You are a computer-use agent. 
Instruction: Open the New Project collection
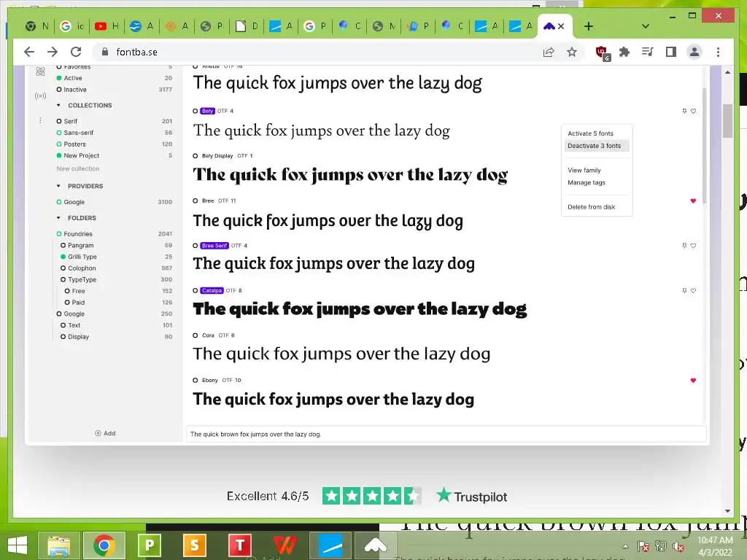82,156
